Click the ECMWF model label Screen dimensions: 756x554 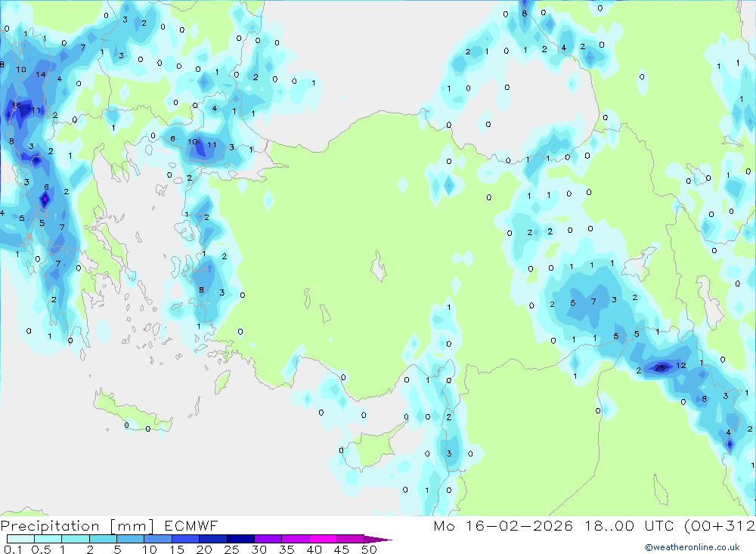coord(191,525)
